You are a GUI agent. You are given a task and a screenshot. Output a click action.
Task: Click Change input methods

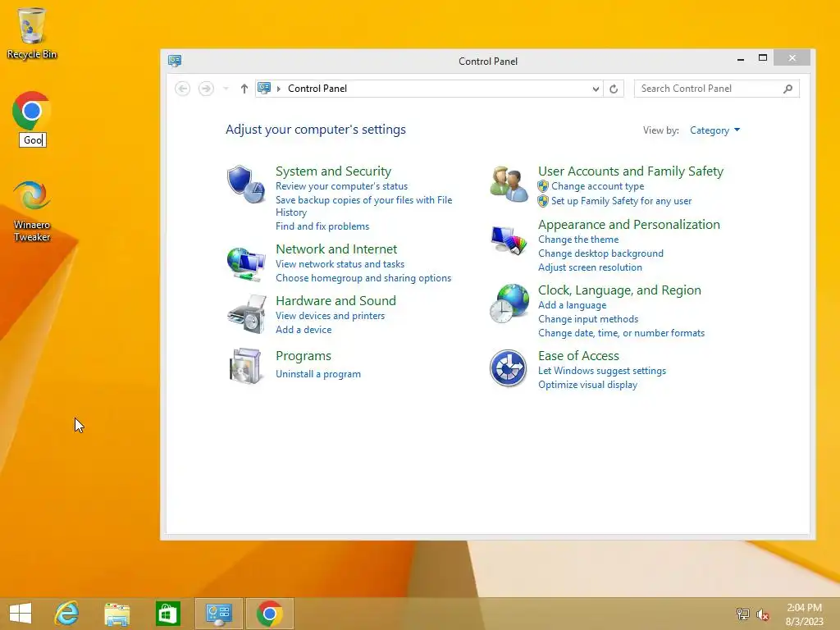click(587, 319)
